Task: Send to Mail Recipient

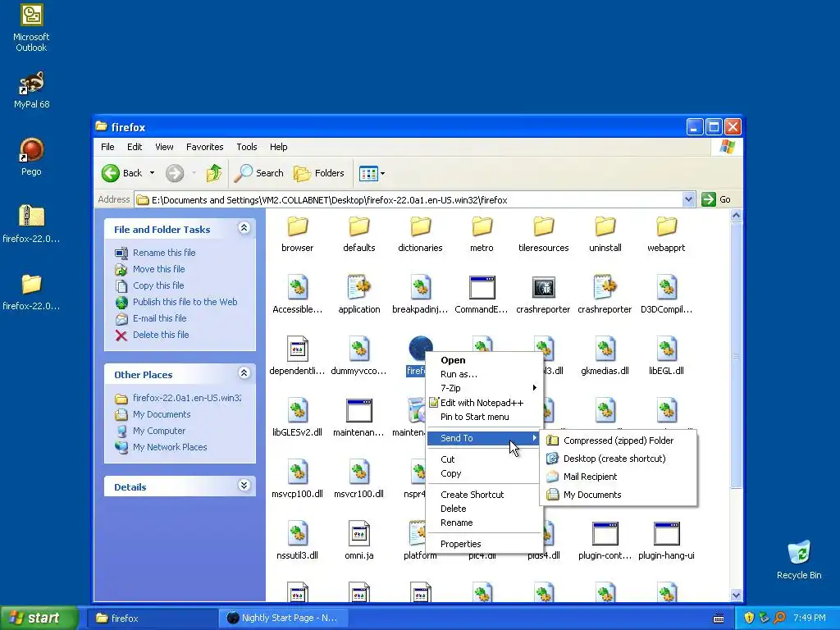Action: click(x=619, y=477)
